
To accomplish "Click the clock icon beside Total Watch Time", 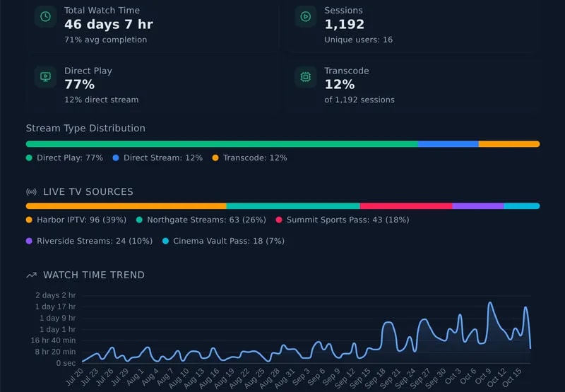I will [x=45, y=16].
